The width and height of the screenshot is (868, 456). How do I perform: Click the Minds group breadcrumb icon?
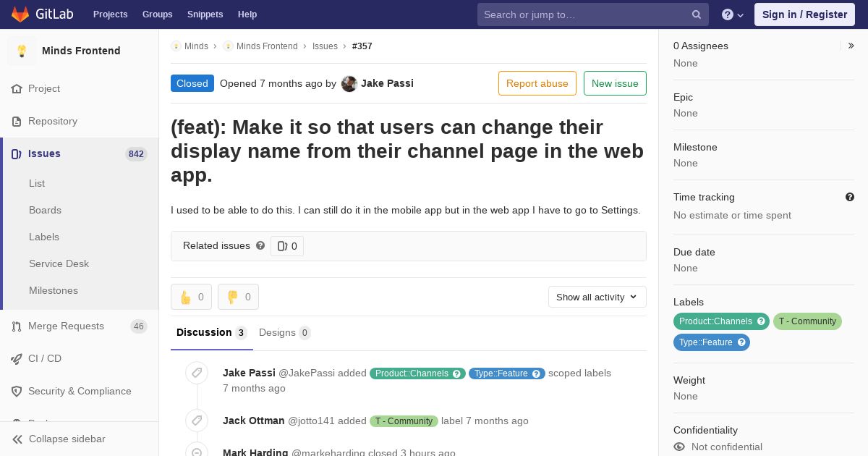point(176,46)
